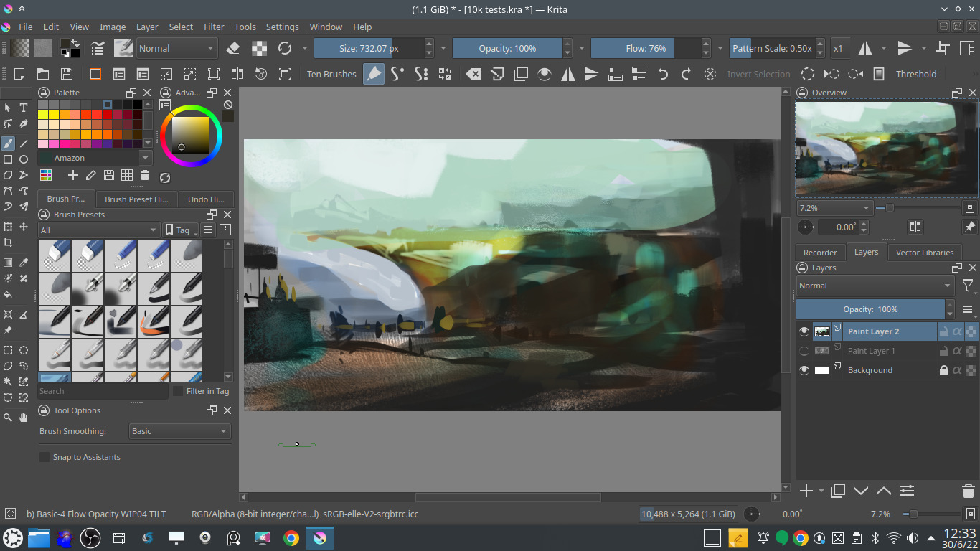The image size is (980, 551).
Task: Select the Line tool
Action: pyautogui.click(x=24, y=143)
